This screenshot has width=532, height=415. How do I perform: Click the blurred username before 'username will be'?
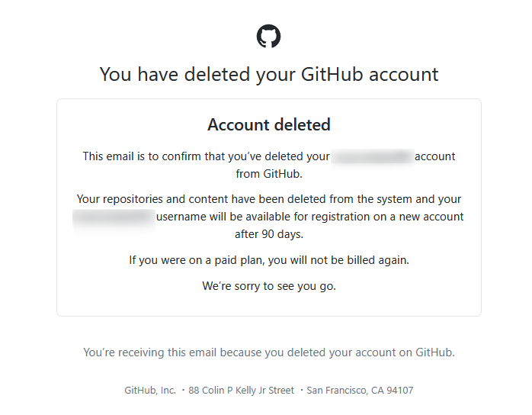[114, 217]
